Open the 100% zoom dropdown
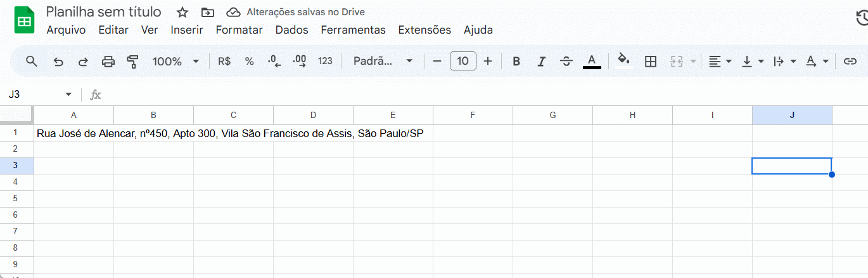 (x=176, y=62)
